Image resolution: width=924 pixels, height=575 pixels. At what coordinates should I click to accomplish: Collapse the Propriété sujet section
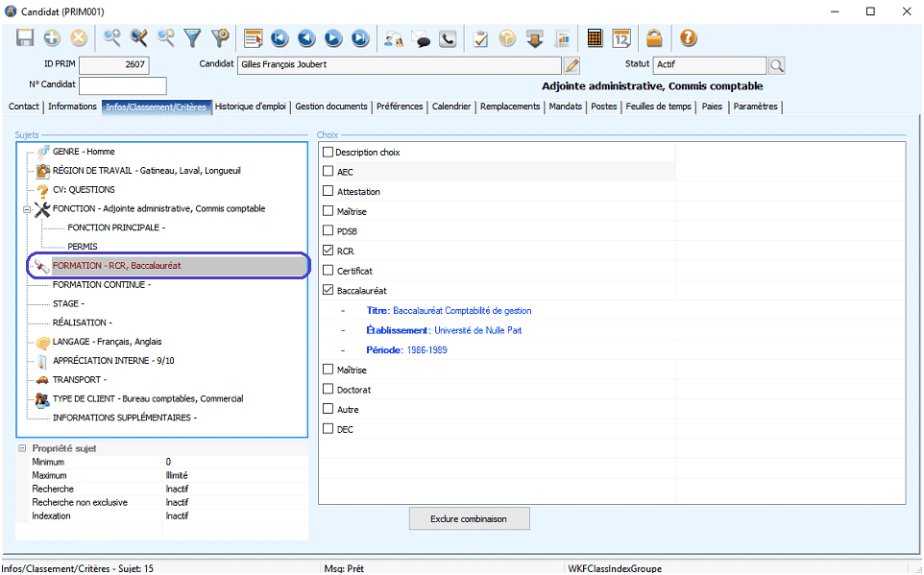point(23,448)
